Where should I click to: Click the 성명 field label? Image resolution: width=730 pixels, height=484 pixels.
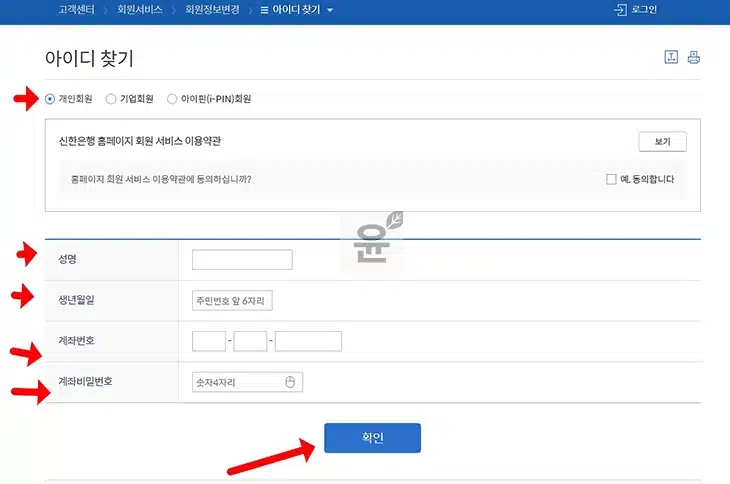pyautogui.click(x=68, y=259)
